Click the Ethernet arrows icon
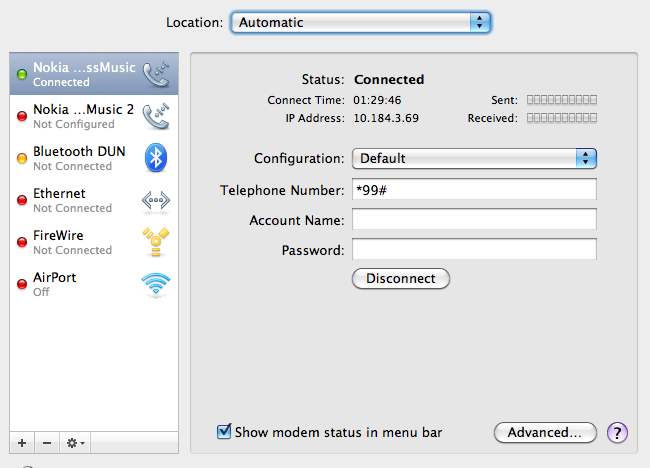This screenshot has width=650, height=468. pyautogui.click(x=156, y=200)
